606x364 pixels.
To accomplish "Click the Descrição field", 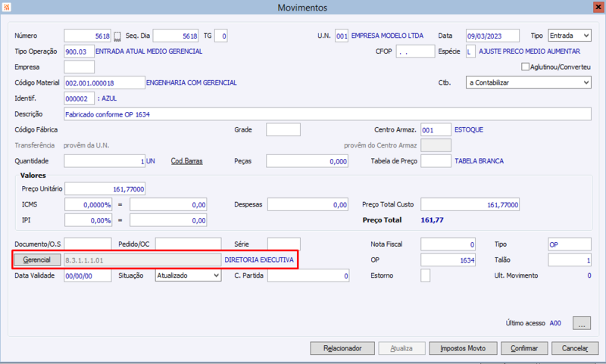I will pos(327,114).
